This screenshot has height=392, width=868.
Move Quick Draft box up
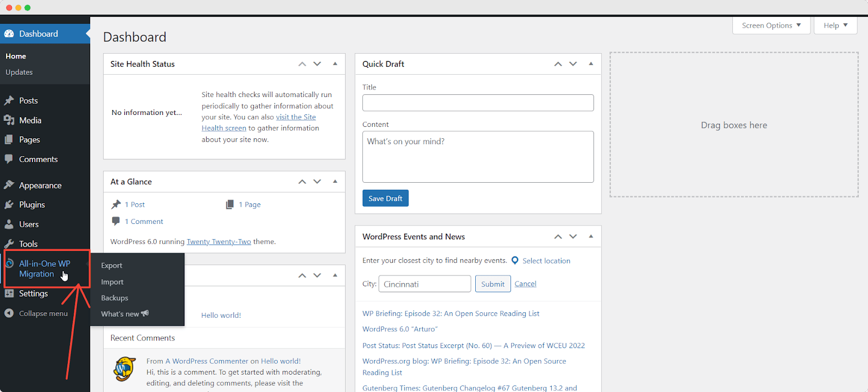point(558,64)
